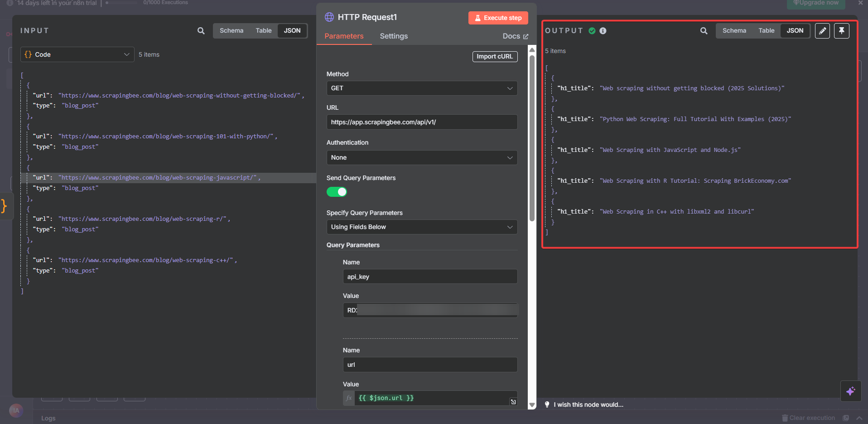Click the pencil edit output icon

[822, 31]
